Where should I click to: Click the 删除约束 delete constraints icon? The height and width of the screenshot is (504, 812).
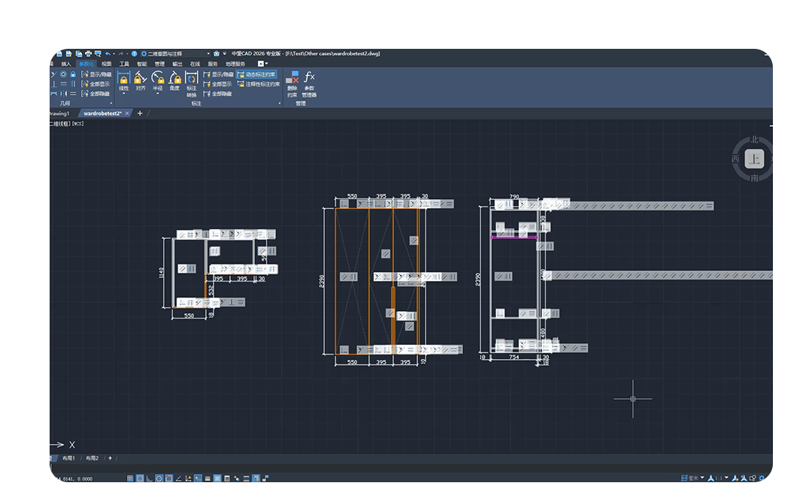click(x=292, y=84)
